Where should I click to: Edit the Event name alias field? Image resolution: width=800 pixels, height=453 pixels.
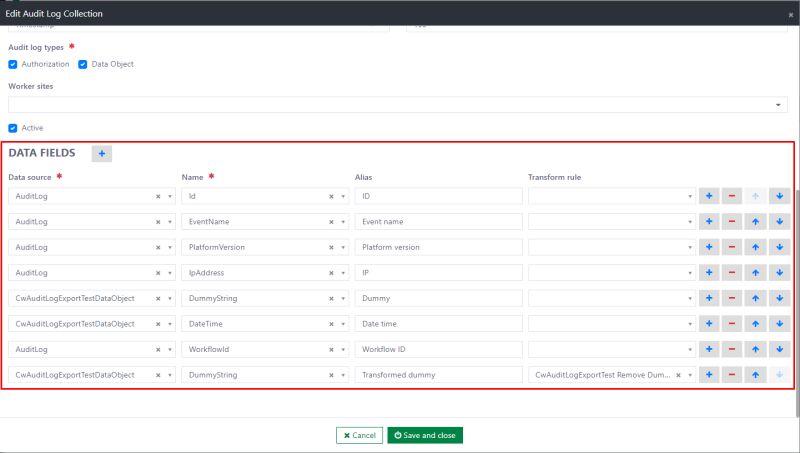pyautogui.click(x=438, y=221)
